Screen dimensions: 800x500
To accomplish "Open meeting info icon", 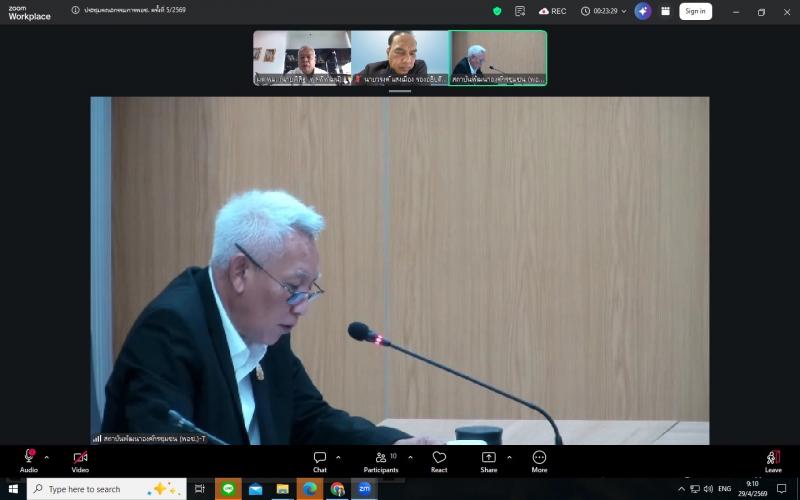I will 76,10.
